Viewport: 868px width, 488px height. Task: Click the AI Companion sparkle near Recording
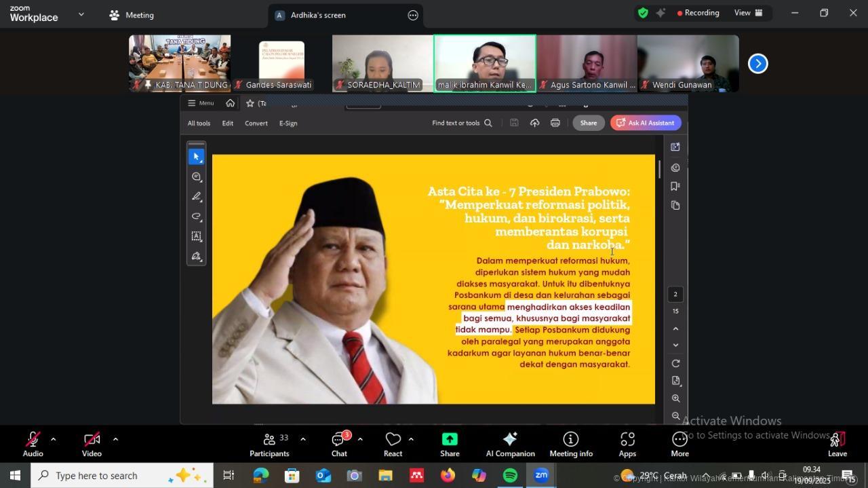pos(660,13)
